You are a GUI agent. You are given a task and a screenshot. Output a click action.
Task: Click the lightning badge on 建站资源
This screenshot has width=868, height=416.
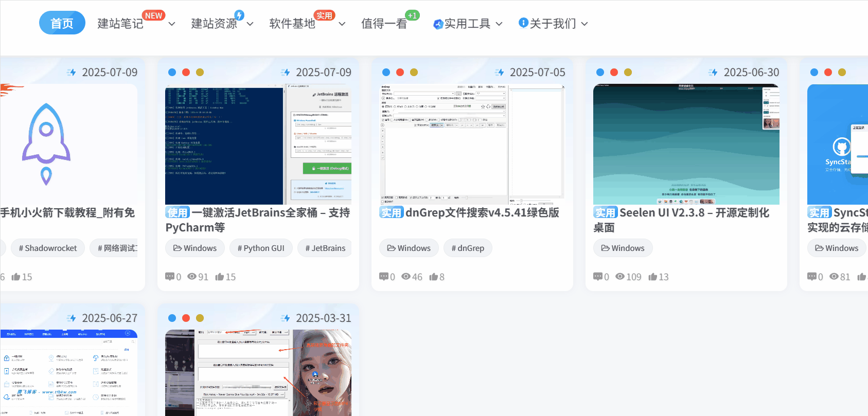[239, 15]
